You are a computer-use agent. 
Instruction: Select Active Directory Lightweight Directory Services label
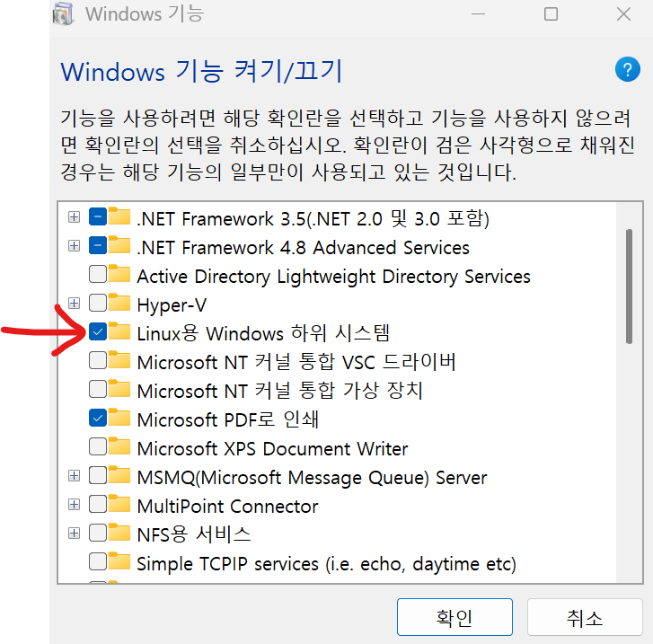pos(333,277)
